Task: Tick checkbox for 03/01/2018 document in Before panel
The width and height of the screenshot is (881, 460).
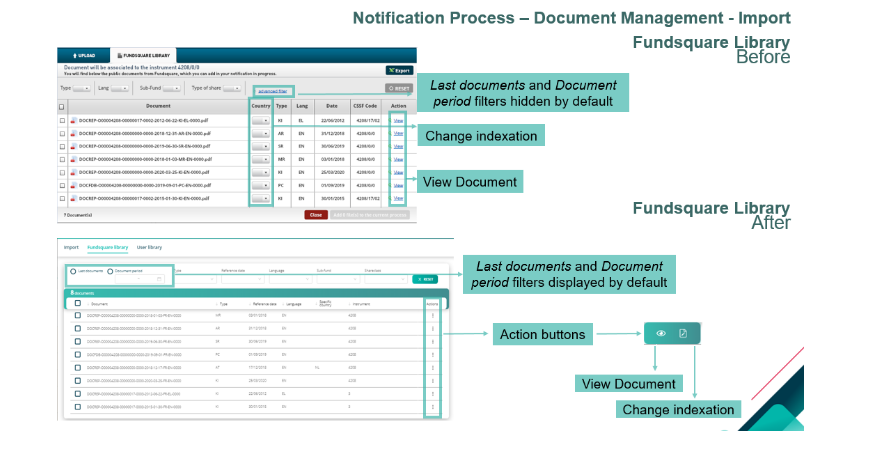Action: coord(62,160)
